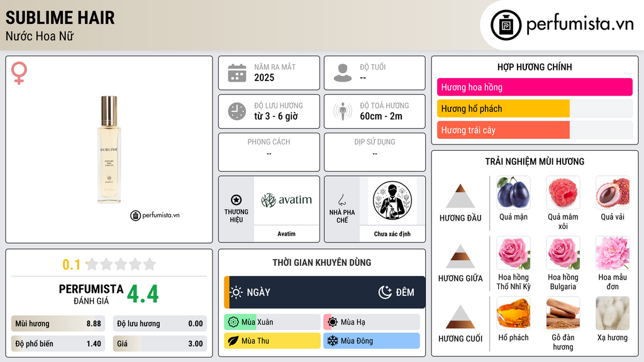Click the Quả mận plum image
The image size is (644, 362).
[x=513, y=192]
